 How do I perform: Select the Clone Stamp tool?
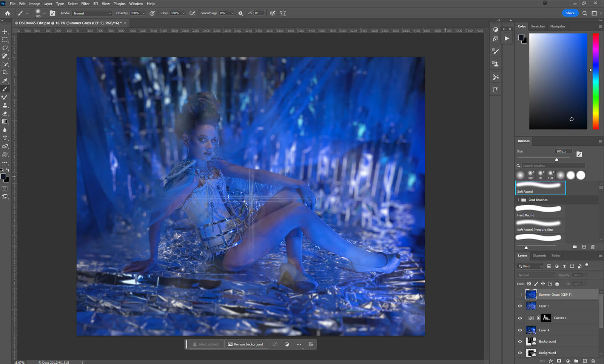coord(5,105)
